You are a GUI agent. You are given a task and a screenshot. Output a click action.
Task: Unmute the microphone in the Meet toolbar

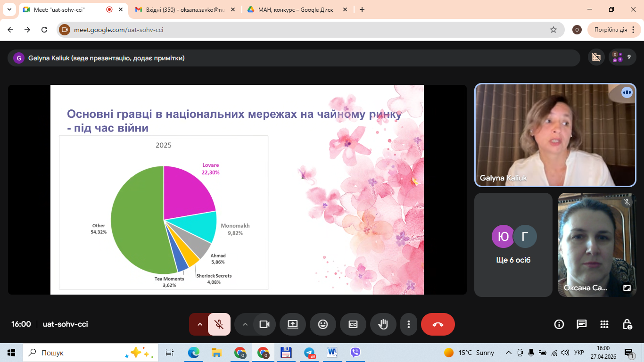219,324
